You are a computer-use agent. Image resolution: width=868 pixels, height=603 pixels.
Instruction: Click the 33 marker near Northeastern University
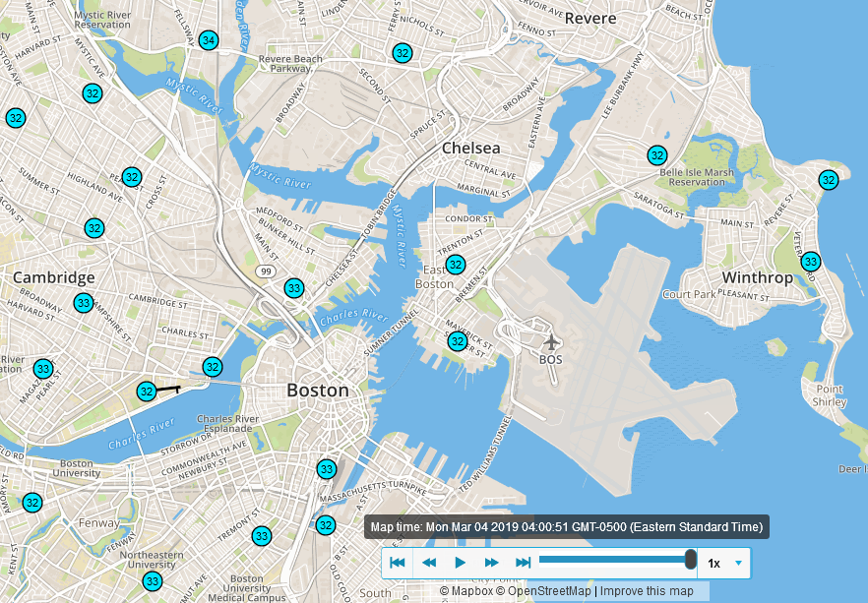(152, 580)
